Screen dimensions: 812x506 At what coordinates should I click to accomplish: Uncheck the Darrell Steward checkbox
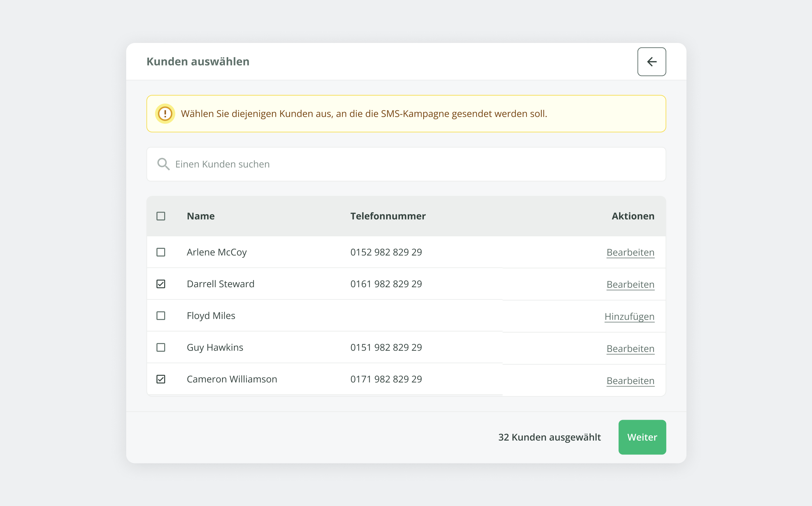click(161, 284)
